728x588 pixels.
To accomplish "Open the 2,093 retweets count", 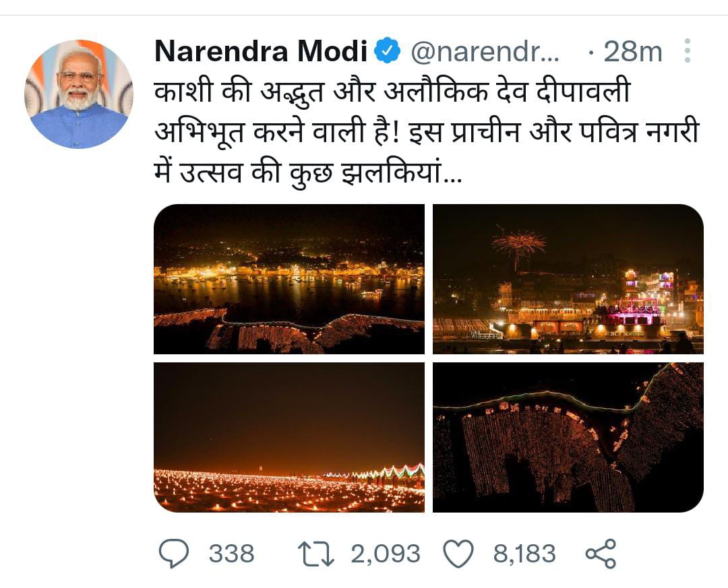I will (385, 554).
